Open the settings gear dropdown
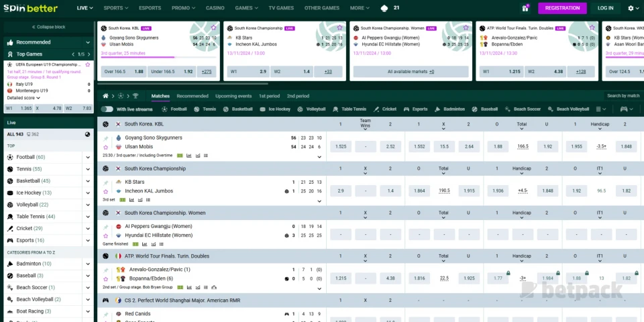644x322 pixels. pyautogui.click(x=633, y=8)
